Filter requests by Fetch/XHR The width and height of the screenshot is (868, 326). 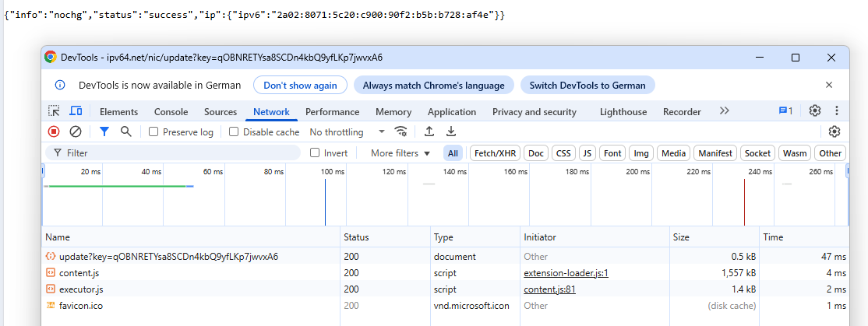[494, 153]
